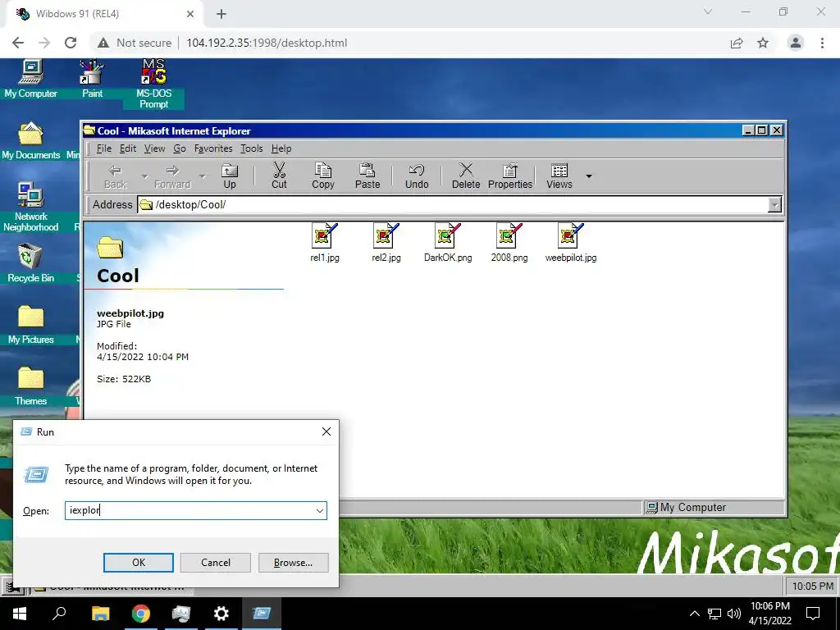840x630 pixels.
Task: Click the Not secure warning
Action: [135, 43]
